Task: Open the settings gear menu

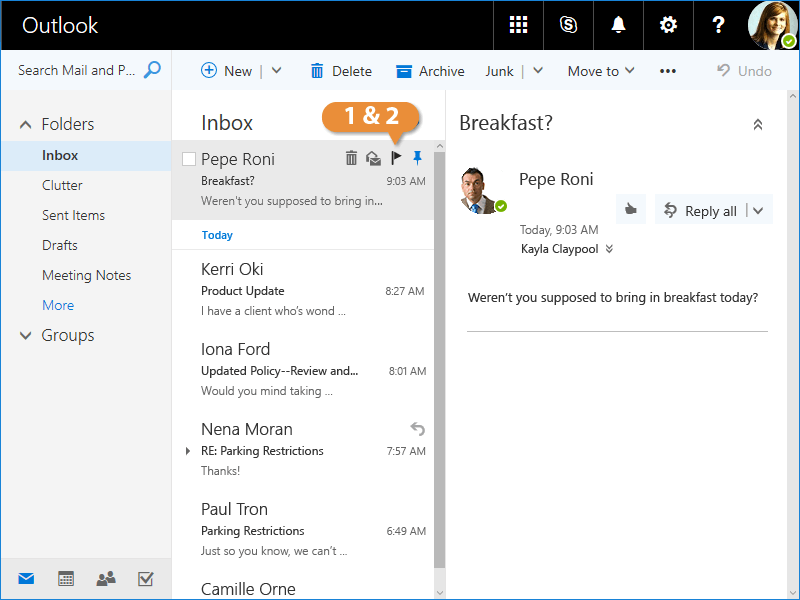Action: tap(668, 25)
